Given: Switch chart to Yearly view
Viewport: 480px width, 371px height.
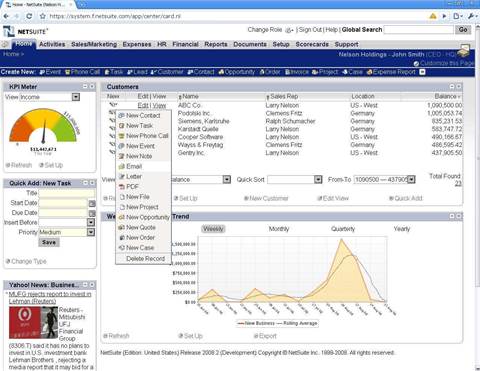Looking at the screenshot, I should [401, 229].
